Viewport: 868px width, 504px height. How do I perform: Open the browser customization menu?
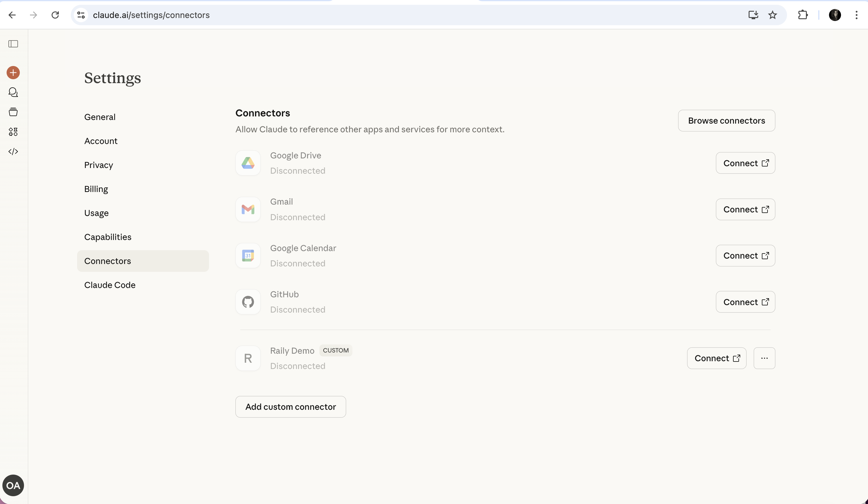tap(857, 15)
